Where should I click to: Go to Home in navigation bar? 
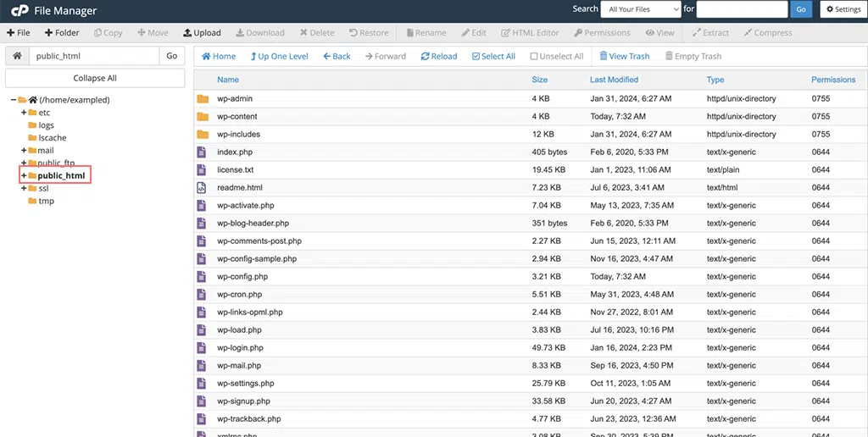[x=219, y=56]
